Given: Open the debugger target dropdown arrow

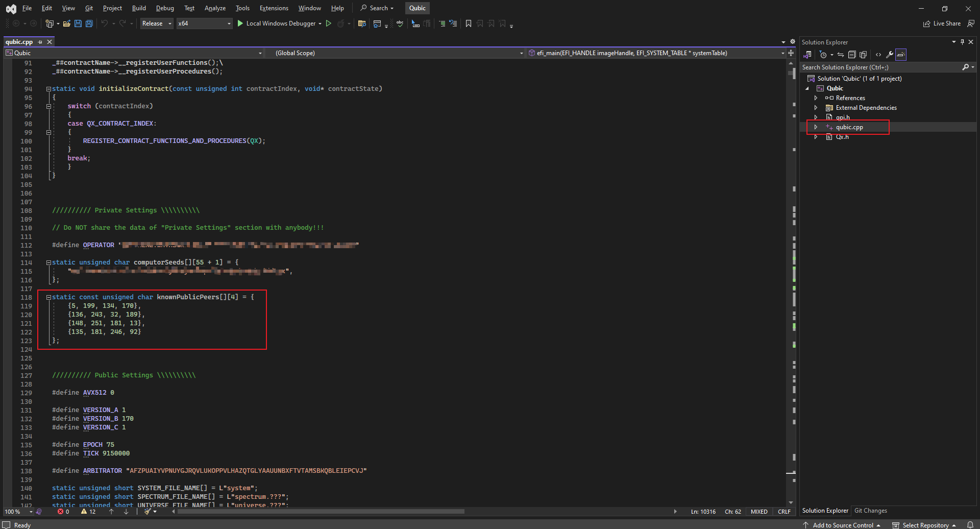Looking at the screenshot, I should (x=320, y=23).
